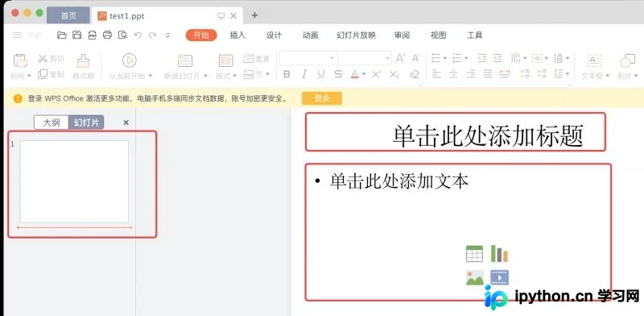Toggle subscript formatting

[x=394, y=74]
